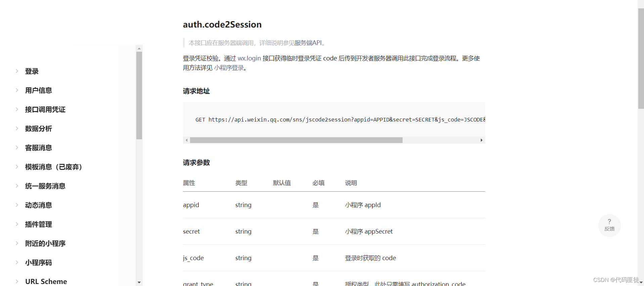Expand the 动态消息 section chevron

17,205
